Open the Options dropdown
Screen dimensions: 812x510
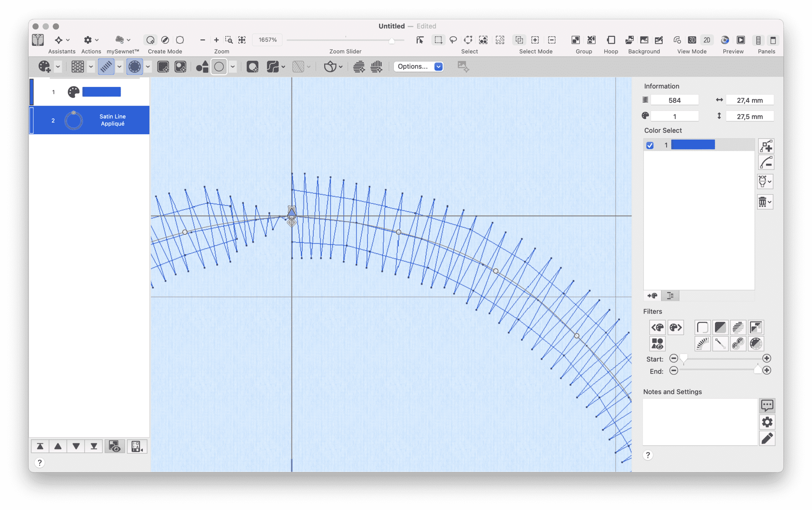point(418,66)
